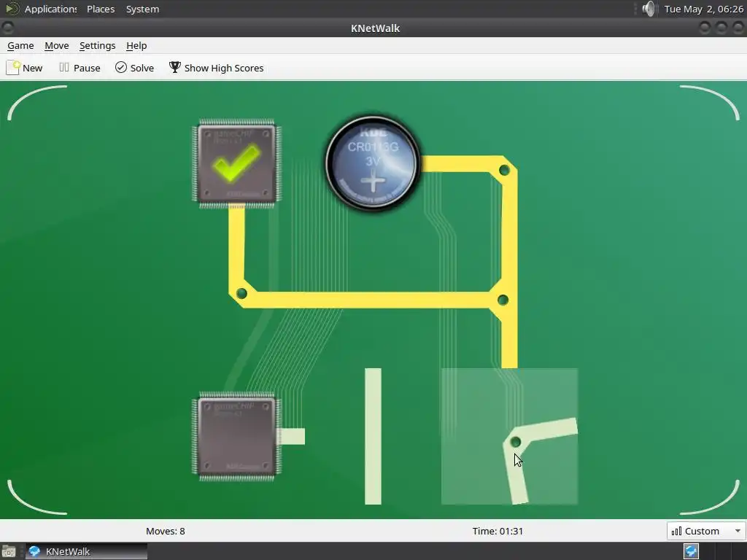Rotate the connected chip with green checkmark

[237, 163]
